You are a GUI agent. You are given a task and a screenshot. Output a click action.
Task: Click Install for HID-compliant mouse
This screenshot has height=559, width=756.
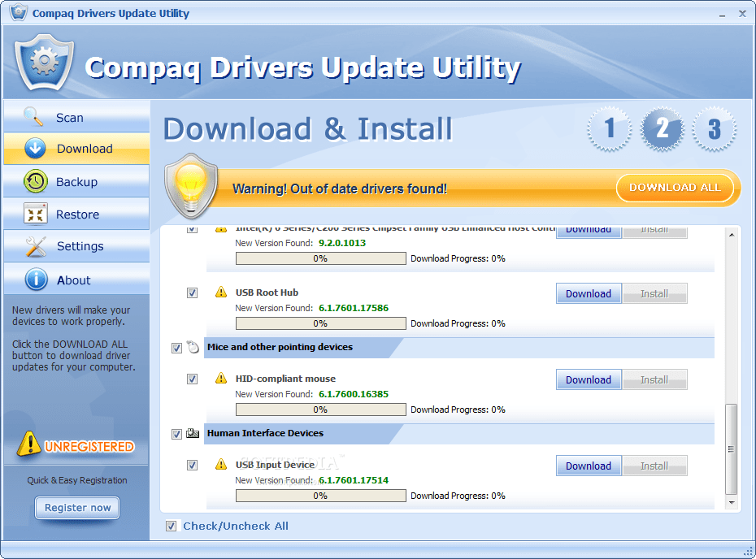pos(654,379)
